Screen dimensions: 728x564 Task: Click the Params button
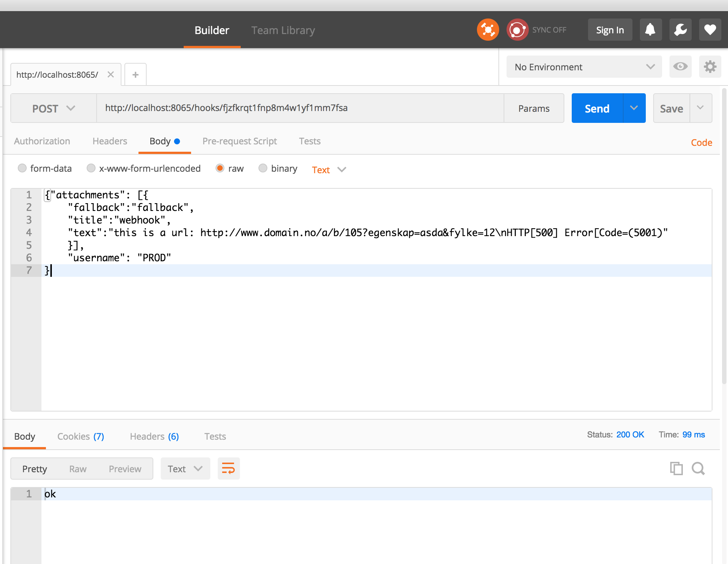pos(534,108)
